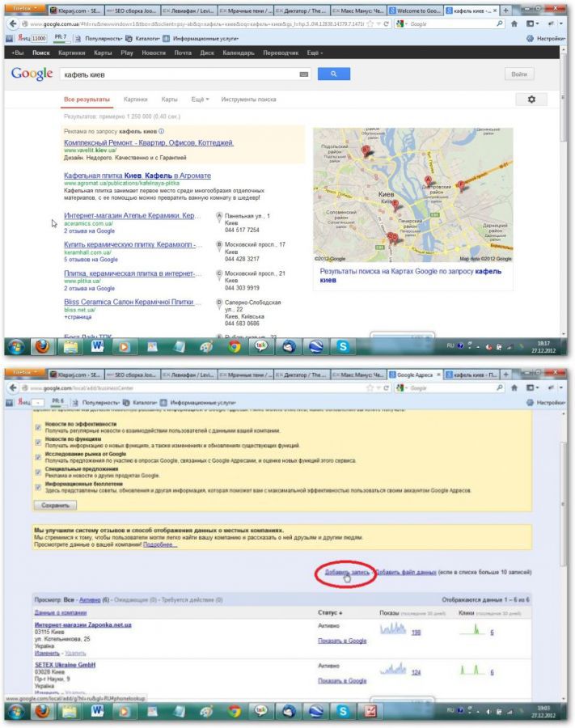Screen dimensions: 575x728
Task: Click the back arrow in bottom Firefox window
Action: point(12,387)
